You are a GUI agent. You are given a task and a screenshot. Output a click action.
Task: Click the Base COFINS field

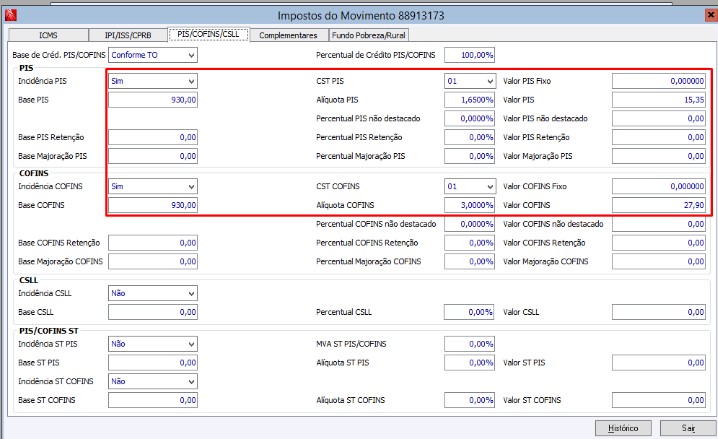click(x=153, y=205)
